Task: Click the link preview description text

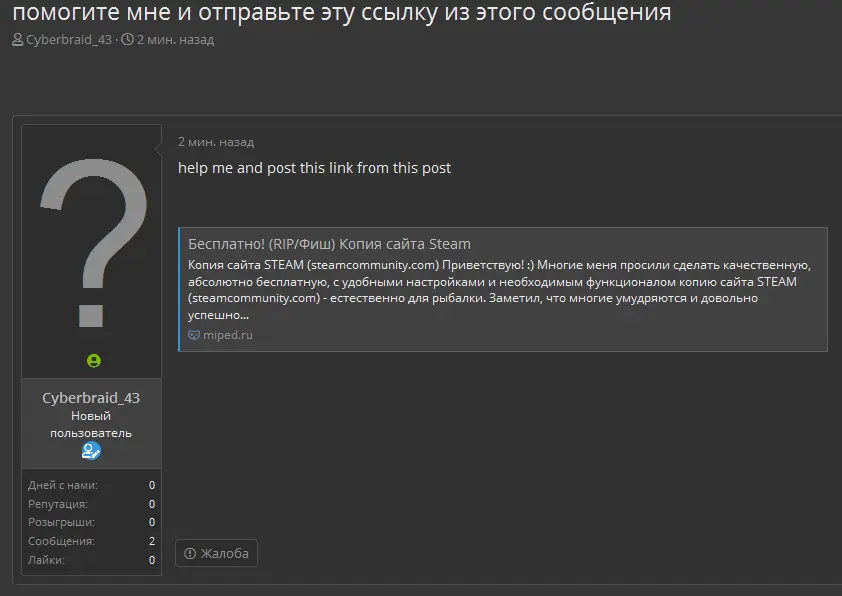Action: pyautogui.click(x=499, y=290)
